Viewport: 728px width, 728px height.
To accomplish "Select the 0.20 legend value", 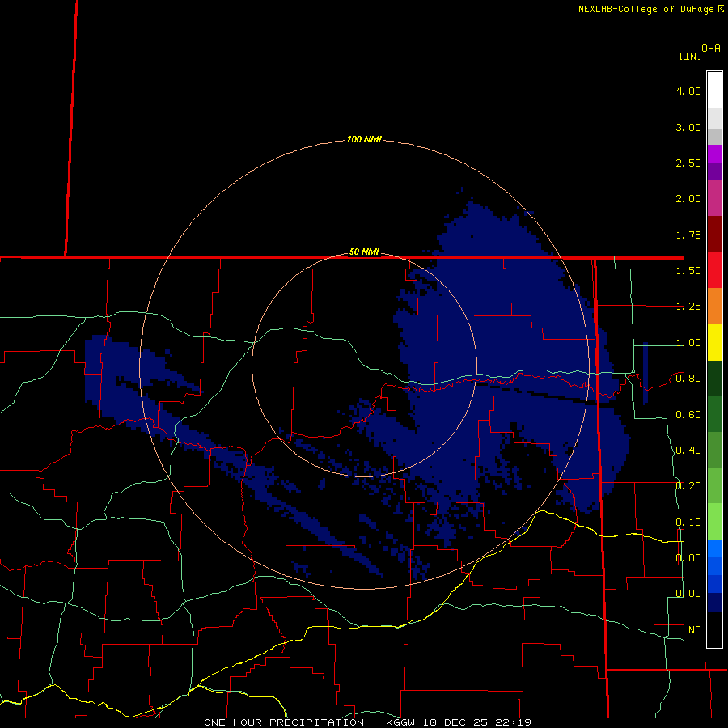I will click(688, 486).
